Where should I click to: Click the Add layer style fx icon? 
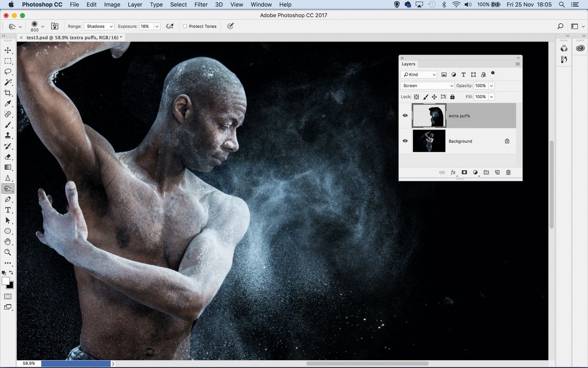pos(453,172)
